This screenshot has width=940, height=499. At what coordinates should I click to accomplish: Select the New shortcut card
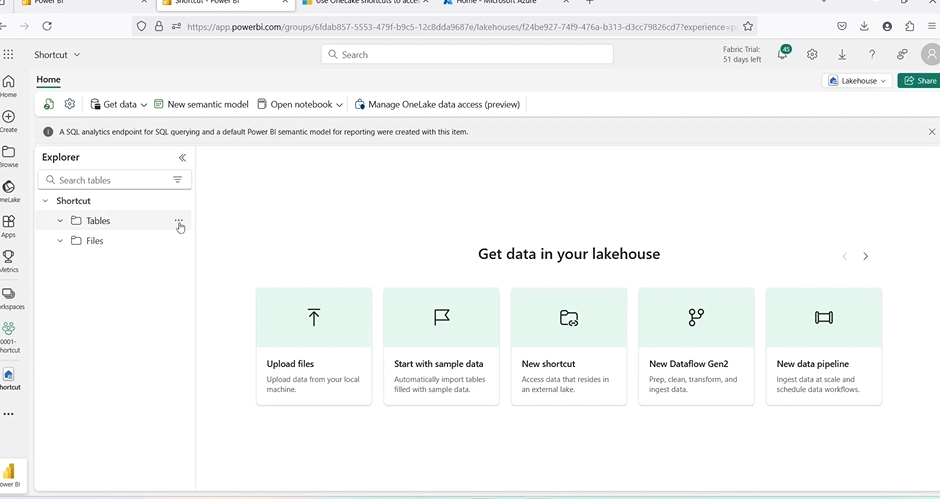coord(569,346)
